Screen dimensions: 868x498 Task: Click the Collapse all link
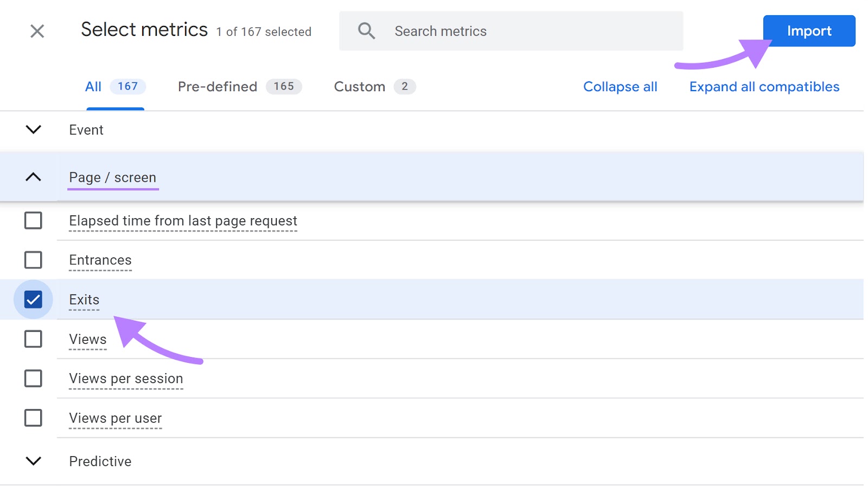[x=620, y=86]
